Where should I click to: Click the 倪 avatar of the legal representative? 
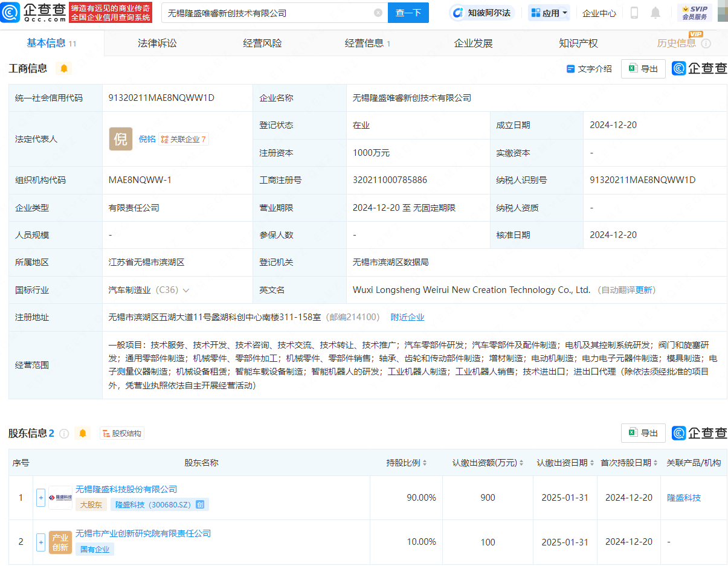[x=121, y=139]
